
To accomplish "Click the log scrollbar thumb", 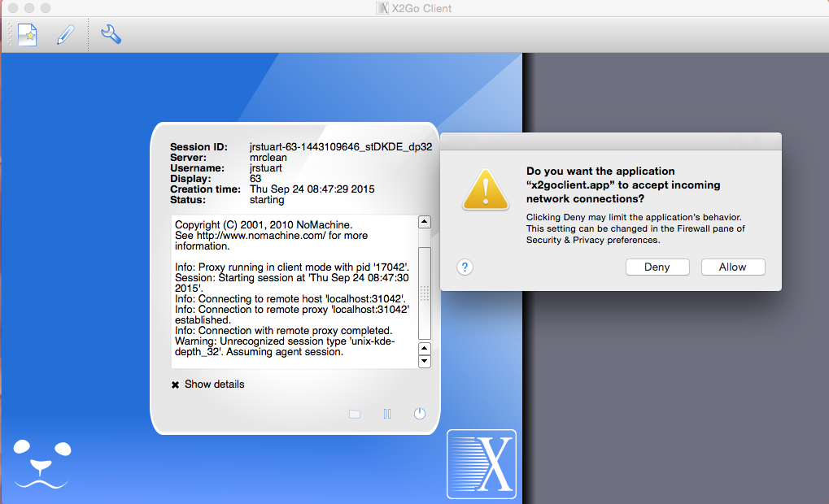I will (x=425, y=293).
